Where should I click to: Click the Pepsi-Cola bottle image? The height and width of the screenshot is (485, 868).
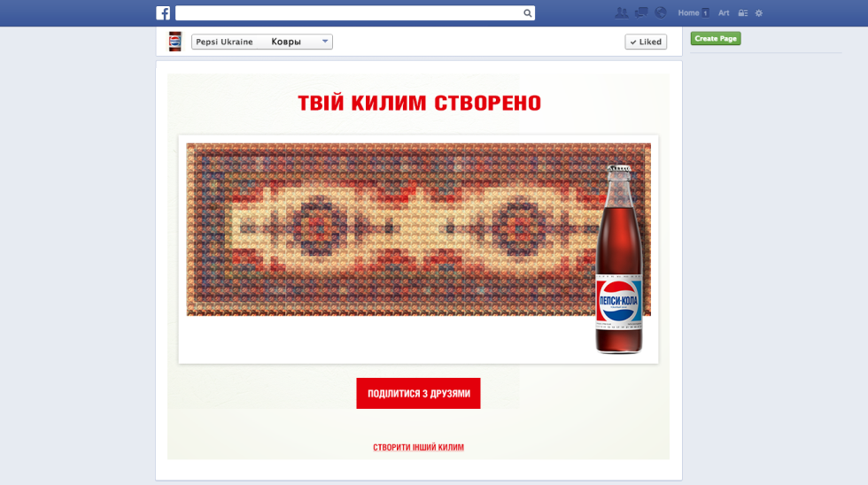[619, 261]
